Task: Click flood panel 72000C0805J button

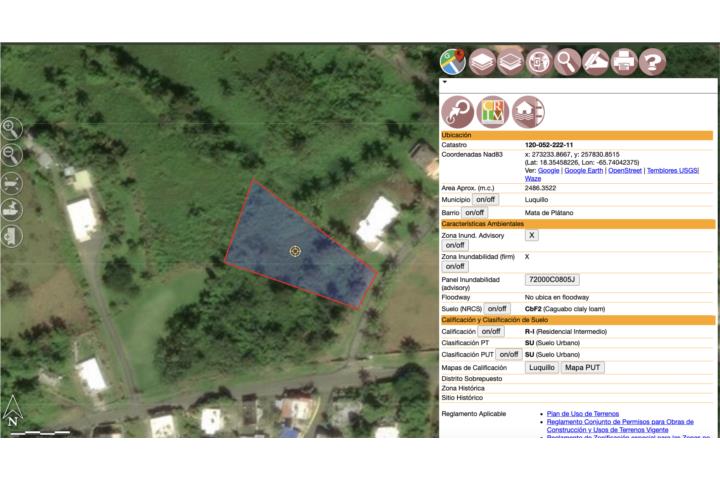Action: tap(553, 280)
